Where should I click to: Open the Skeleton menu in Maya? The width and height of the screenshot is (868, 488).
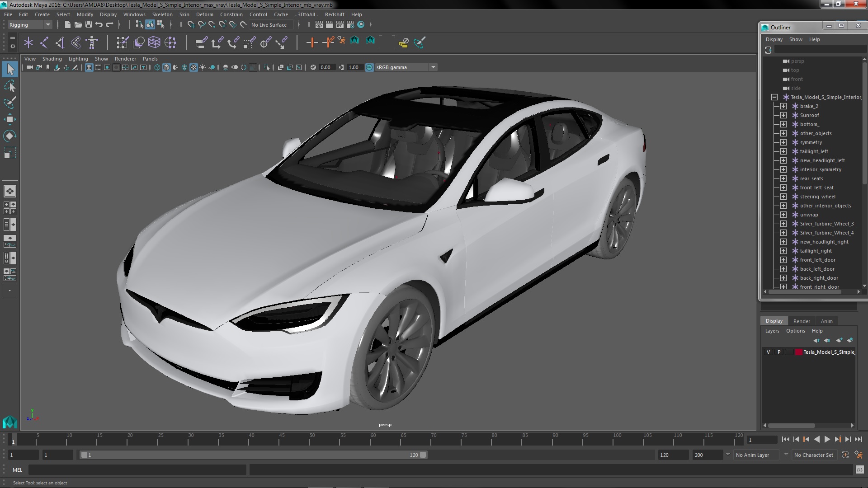pos(162,14)
